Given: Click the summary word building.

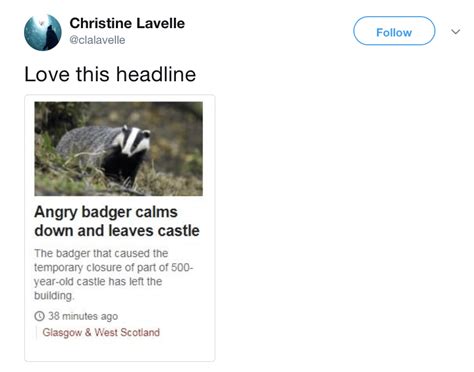Looking at the screenshot, I should pyautogui.click(x=53, y=296).
